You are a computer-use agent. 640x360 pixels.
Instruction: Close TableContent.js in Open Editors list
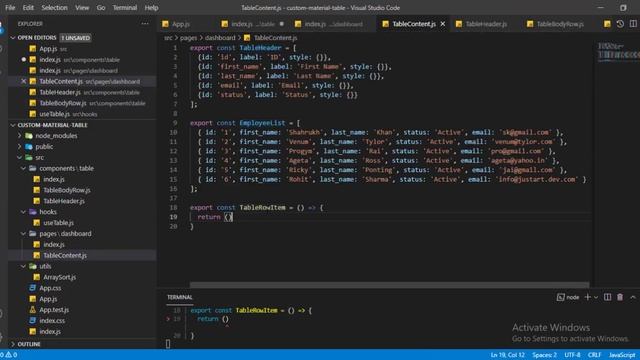[x=23, y=81]
